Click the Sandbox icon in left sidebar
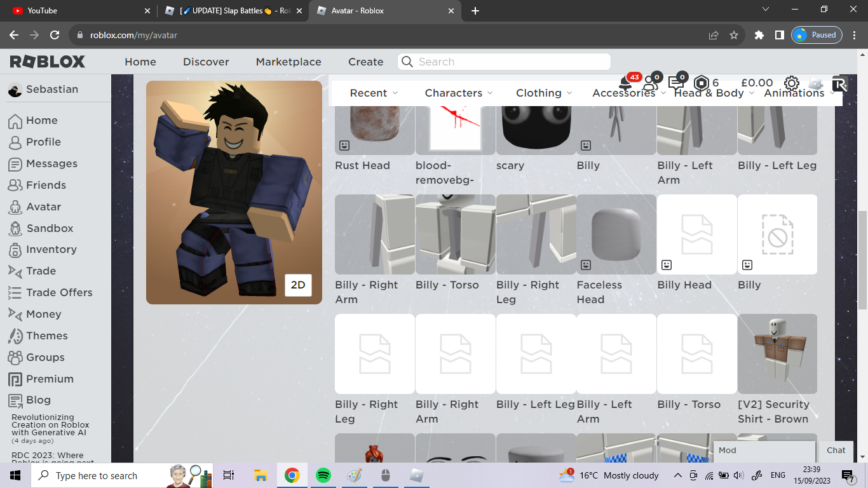The image size is (868, 488). (x=15, y=228)
